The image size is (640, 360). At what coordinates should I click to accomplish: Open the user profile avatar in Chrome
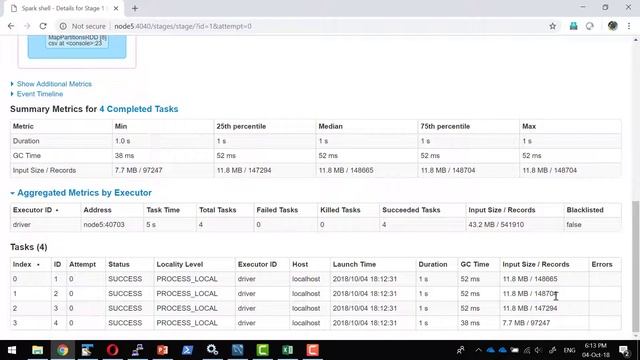click(612, 26)
